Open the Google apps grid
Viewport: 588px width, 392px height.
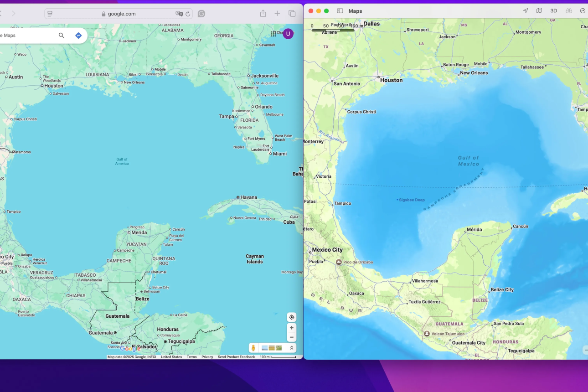coord(273,33)
